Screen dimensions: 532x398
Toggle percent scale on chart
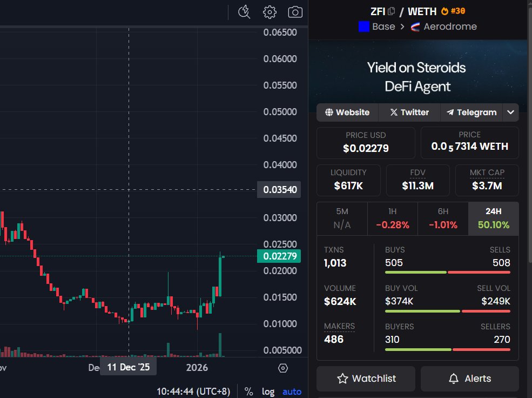point(248,392)
